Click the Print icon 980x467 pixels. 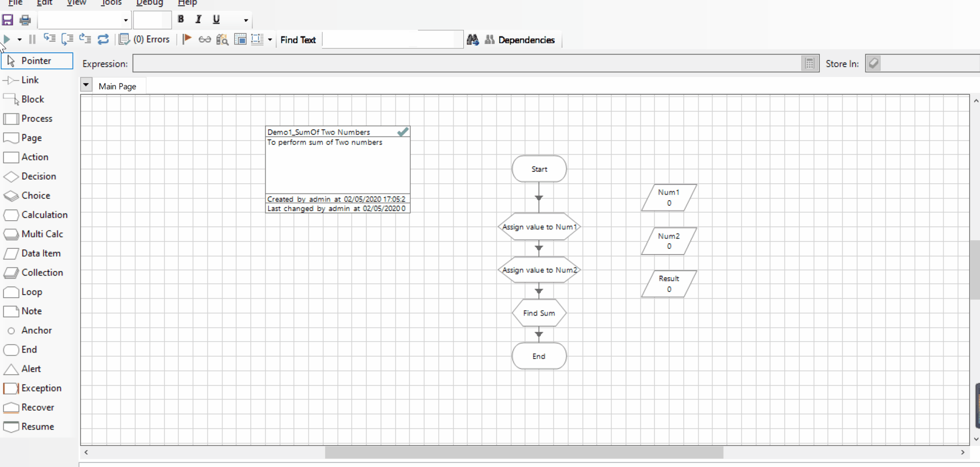click(x=25, y=20)
